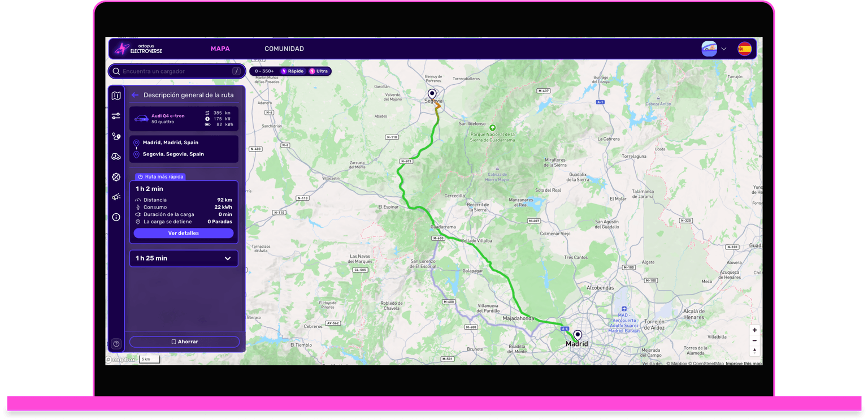Switch to the COMUNIDAD tab
868x419 pixels.
[x=284, y=49]
